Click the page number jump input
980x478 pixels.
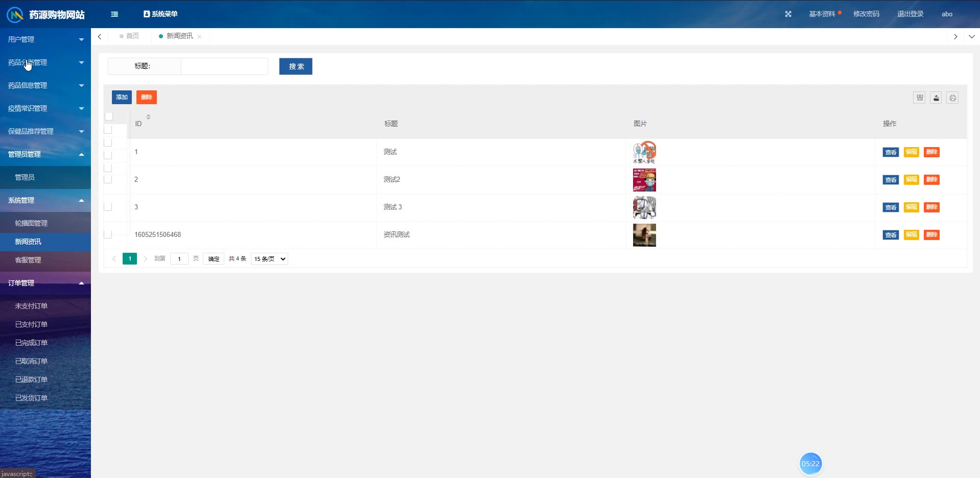179,259
